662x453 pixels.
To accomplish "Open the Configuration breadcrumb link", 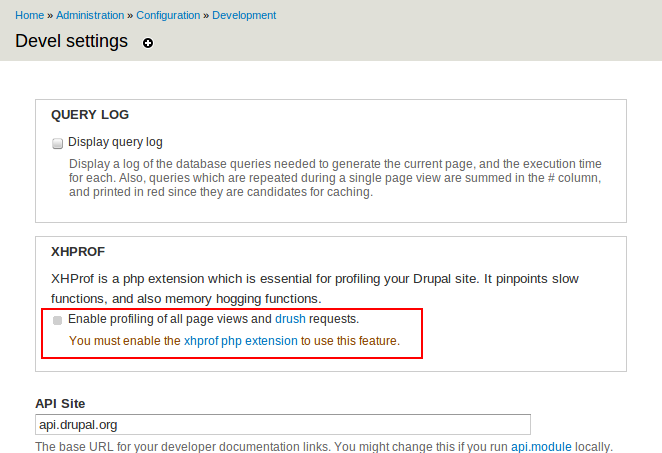I will [x=168, y=15].
